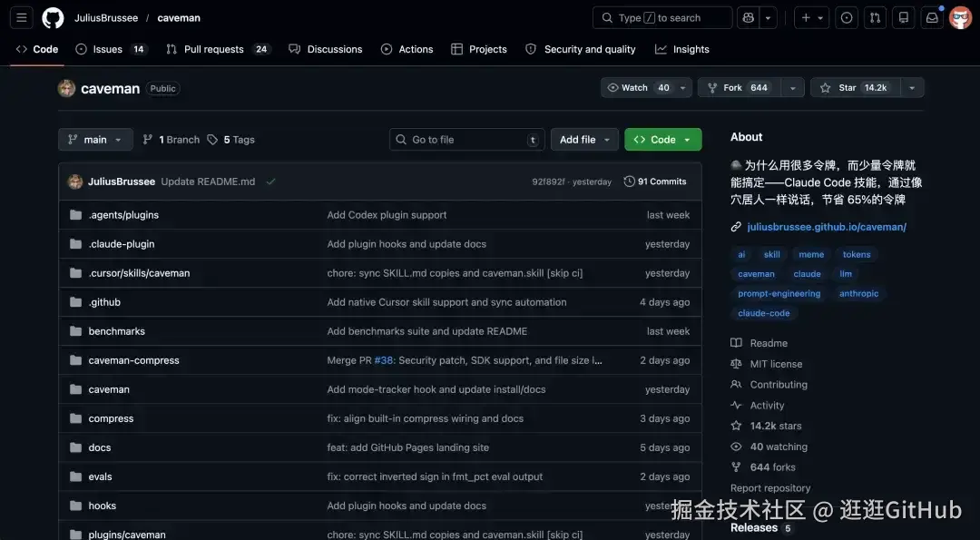This screenshot has width=980, height=540.
Task: Click the Go to file search field
Action: [467, 140]
